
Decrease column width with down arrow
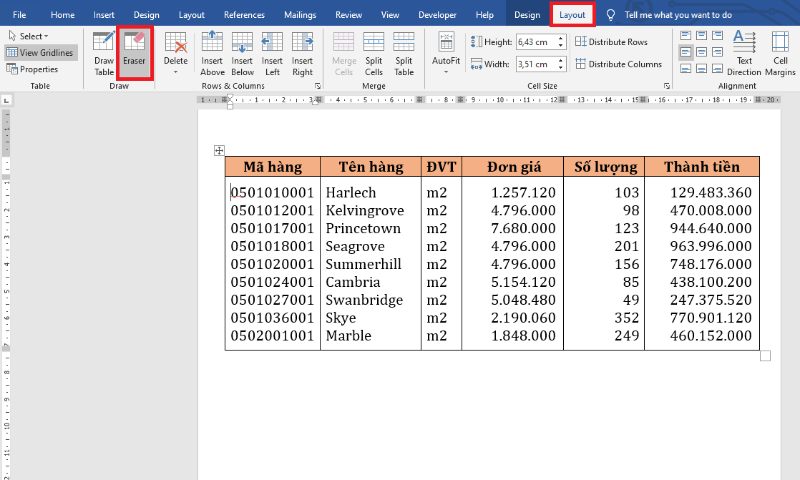coord(561,67)
